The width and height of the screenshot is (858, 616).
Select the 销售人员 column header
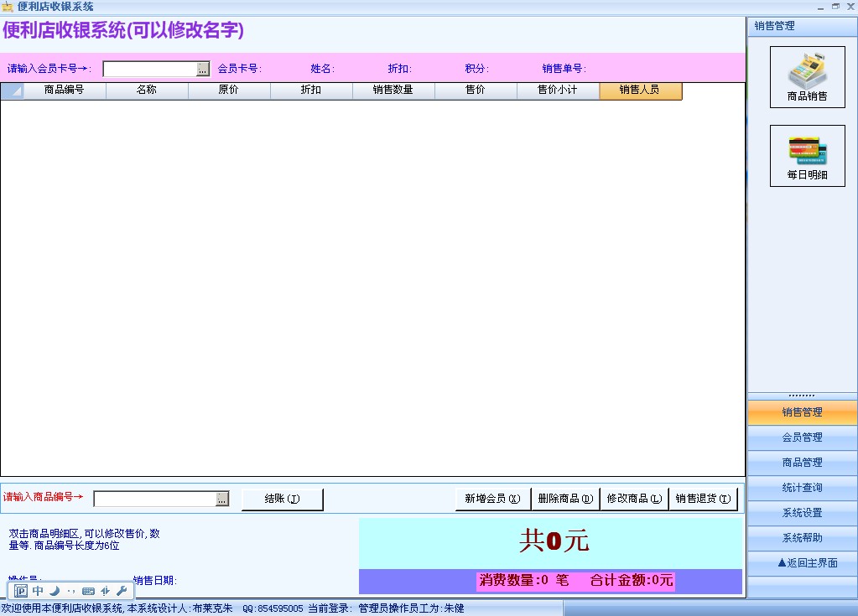pyautogui.click(x=640, y=91)
